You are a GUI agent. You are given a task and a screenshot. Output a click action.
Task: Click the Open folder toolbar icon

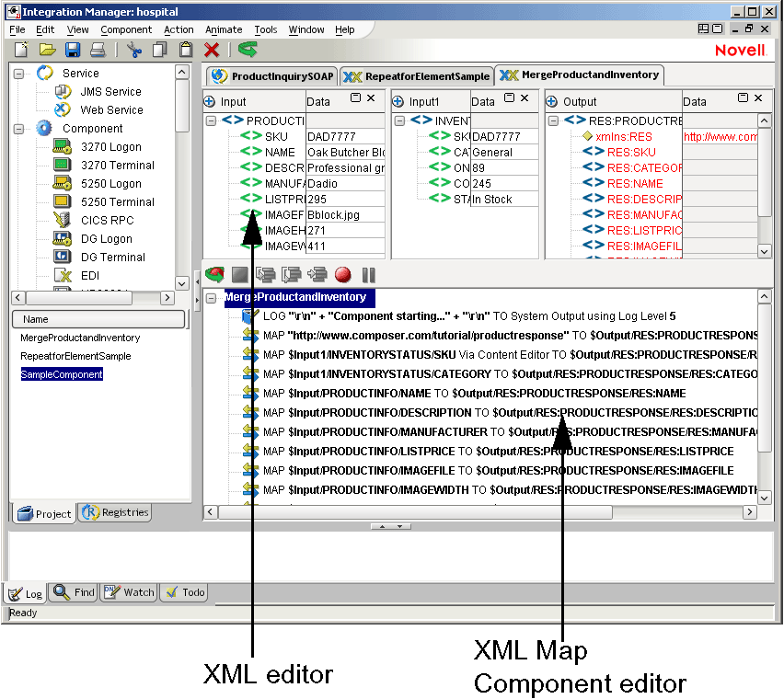tap(48, 50)
